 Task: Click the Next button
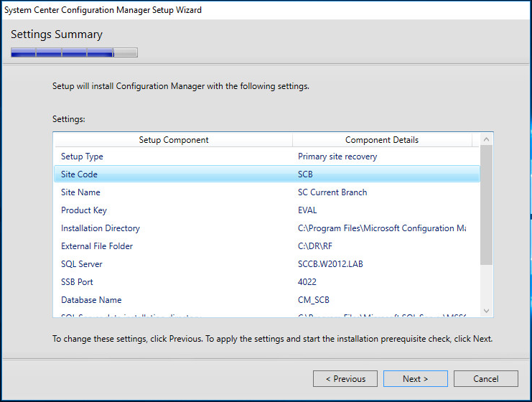[x=415, y=379]
